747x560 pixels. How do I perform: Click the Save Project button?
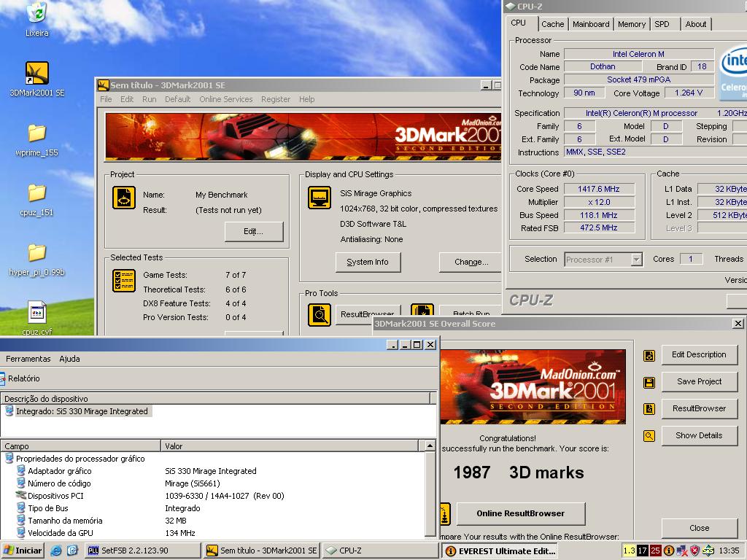tap(700, 381)
